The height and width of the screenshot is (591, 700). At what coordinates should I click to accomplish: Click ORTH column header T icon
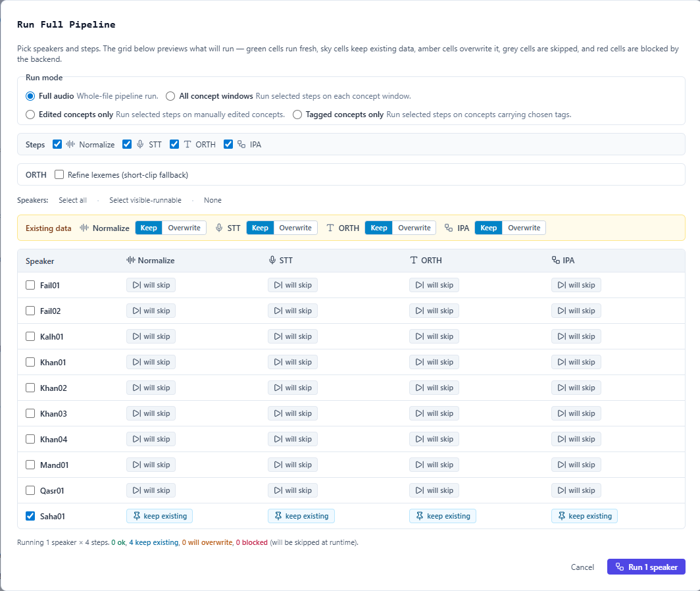pos(414,260)
